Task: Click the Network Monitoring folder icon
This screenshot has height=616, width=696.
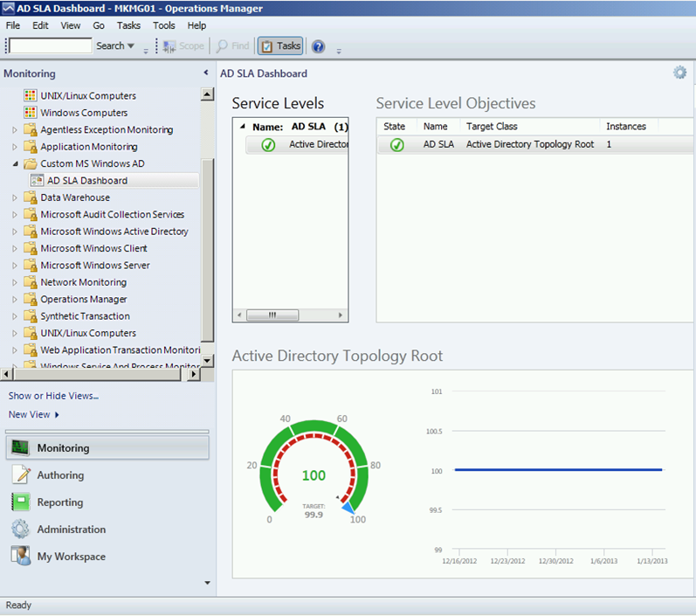Action: coord(31,281)
